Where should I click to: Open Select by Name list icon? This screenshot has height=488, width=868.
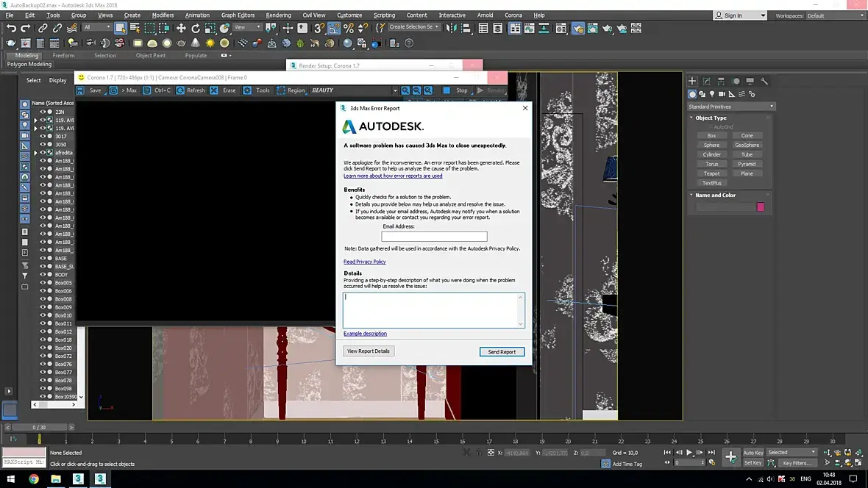coord(135,28)
